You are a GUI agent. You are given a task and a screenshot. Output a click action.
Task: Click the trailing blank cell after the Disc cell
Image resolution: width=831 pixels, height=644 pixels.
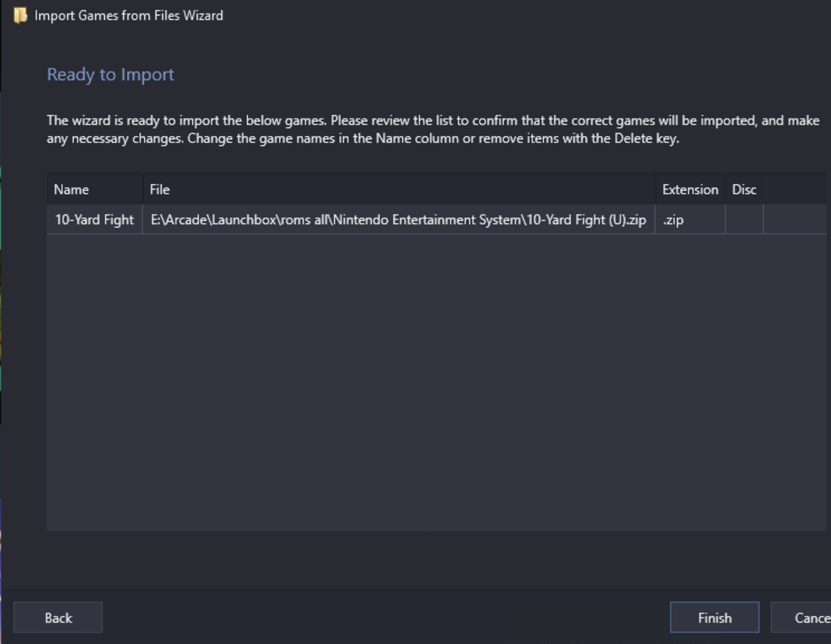(x=795, y=219)
